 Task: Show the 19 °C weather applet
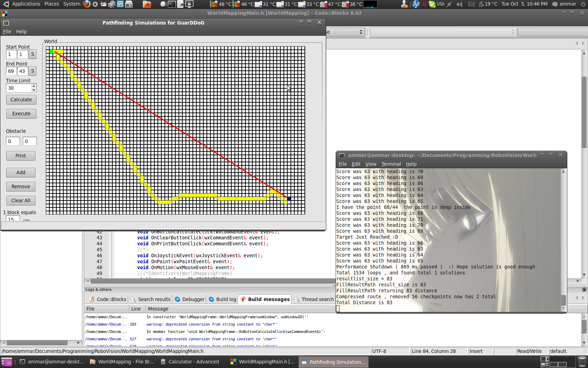488,4
